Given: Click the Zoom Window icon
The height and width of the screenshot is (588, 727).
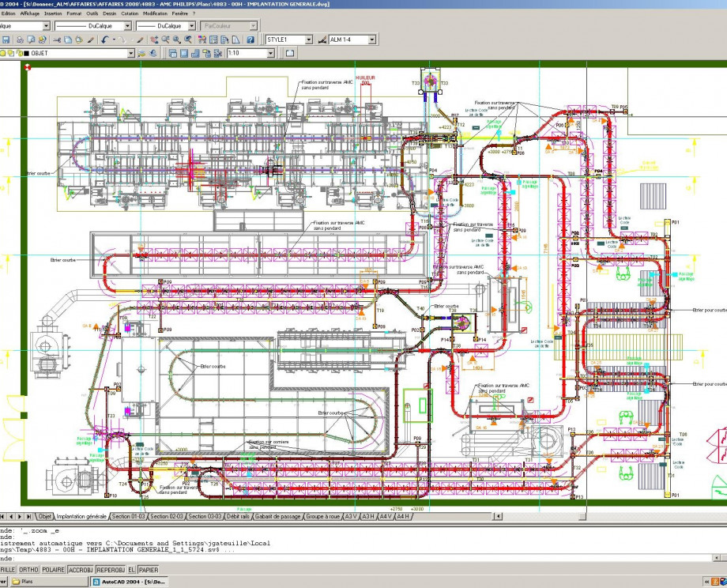Looking at the screenshot, I should pyautogui.click(x=177, y=40).
